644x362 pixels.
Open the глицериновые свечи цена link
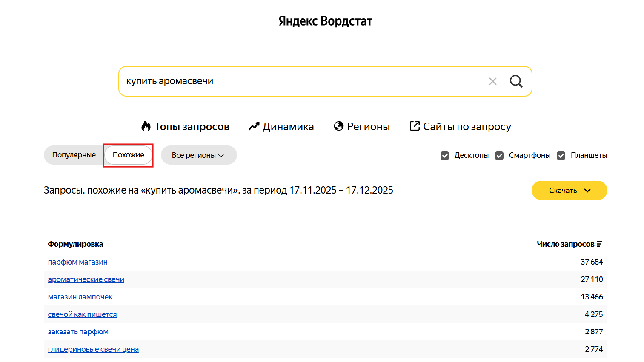[93, 349]
